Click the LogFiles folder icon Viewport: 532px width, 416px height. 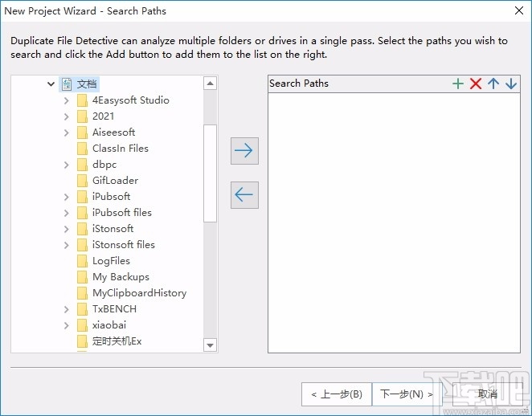(82, 261)
